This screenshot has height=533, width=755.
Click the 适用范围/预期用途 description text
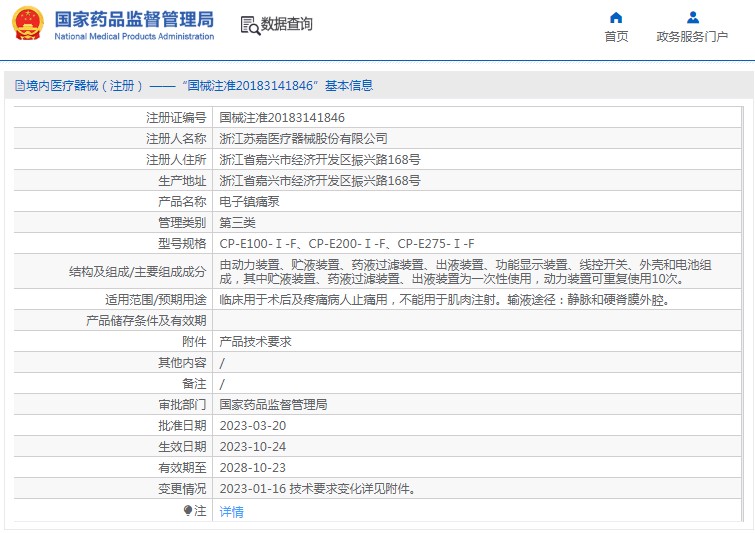coord(444,299)
